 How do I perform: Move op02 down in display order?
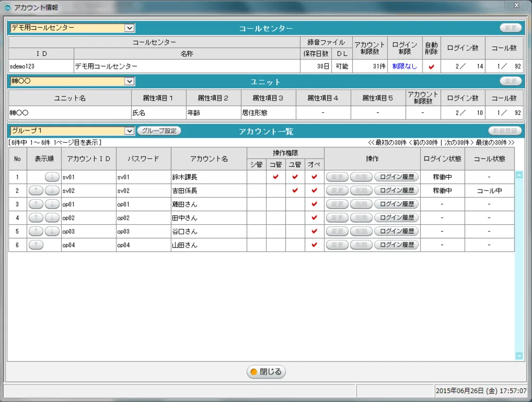click(52, 218)
